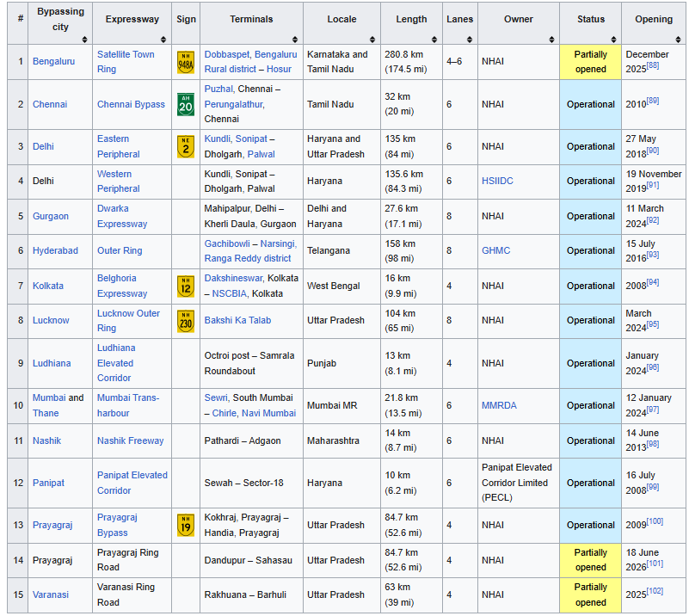Image resolution: width=689 pixels, height=616 pixels.
Task: Open the Outer Ring expressway link
Action: [120, 251]
